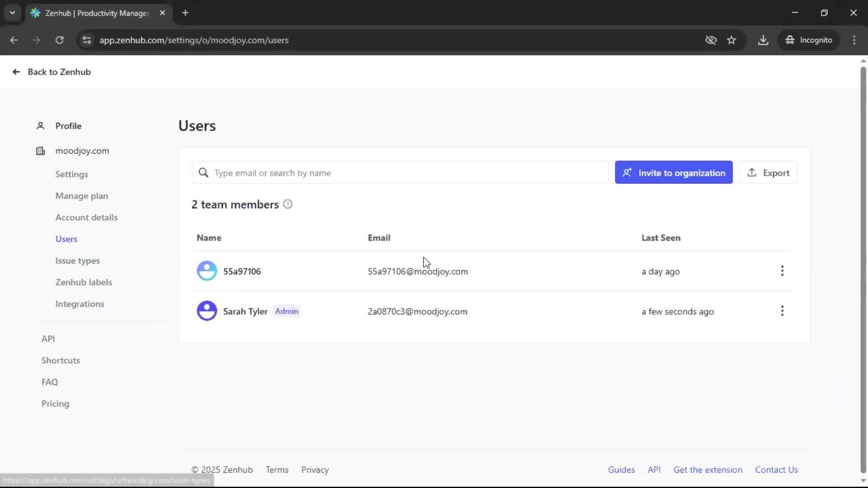Open the kebab menu on Sarah Tyler's row
This screenshot has width=868, height=488.
[x=782, y=311]
